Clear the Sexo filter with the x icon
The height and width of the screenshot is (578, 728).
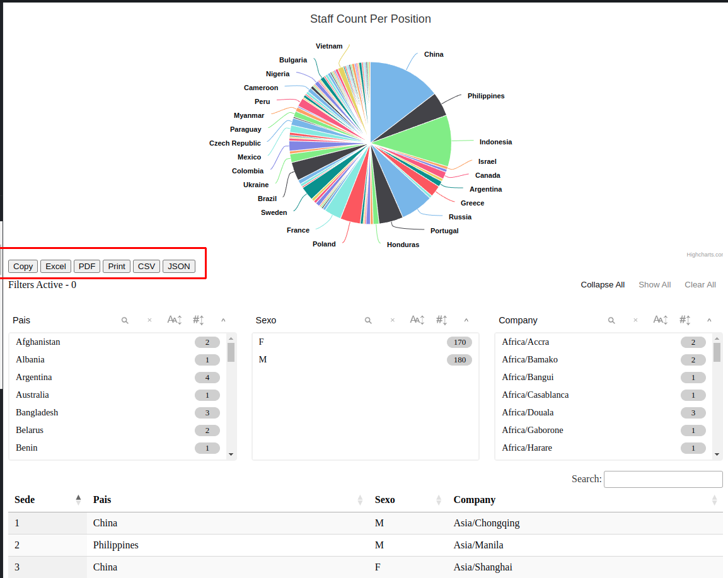click(x=393, y=320)
